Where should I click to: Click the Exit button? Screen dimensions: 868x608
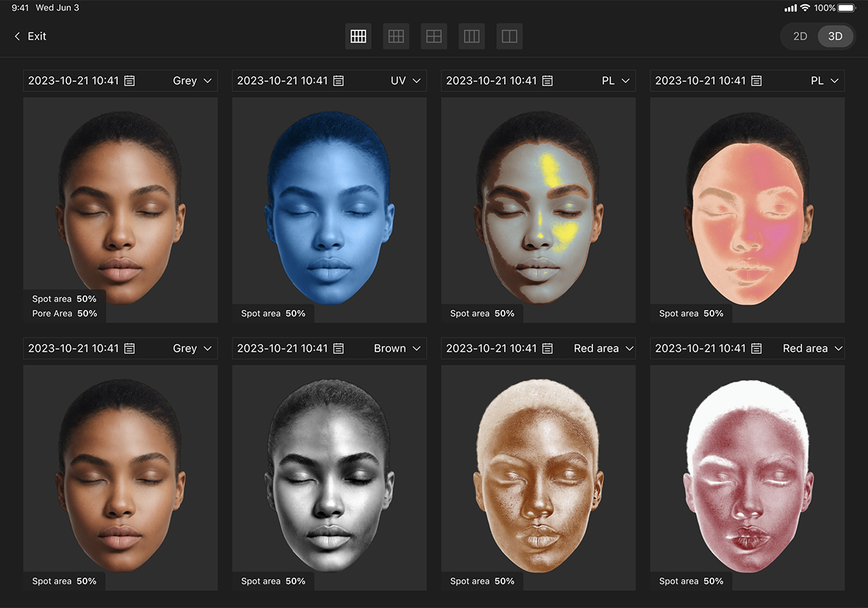(x=36, y=36)
